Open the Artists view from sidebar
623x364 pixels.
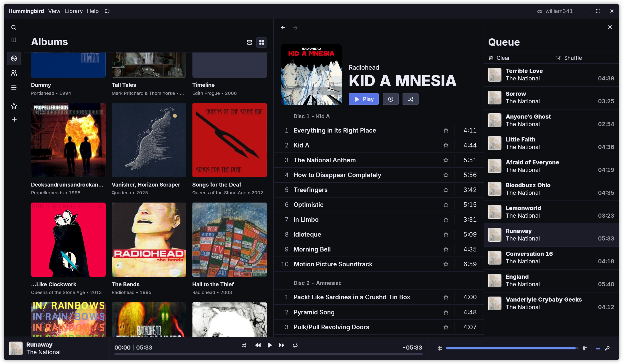(14, 73)
